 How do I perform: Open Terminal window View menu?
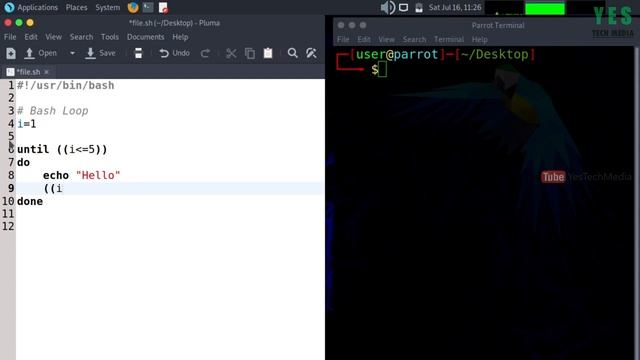click(x=386, y=39)
